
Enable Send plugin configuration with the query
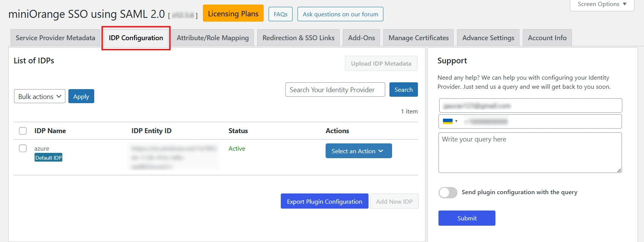click(x=448, y=192)
